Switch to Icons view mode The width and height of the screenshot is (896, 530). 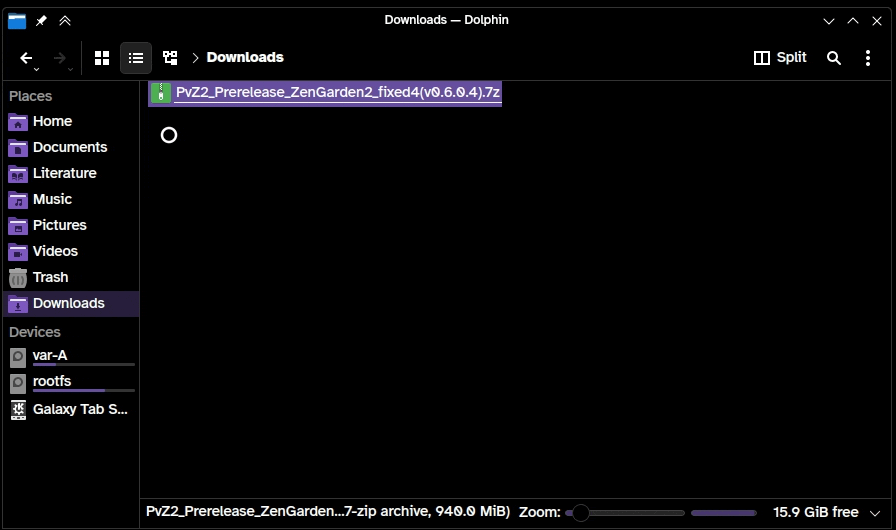point(102,58)
